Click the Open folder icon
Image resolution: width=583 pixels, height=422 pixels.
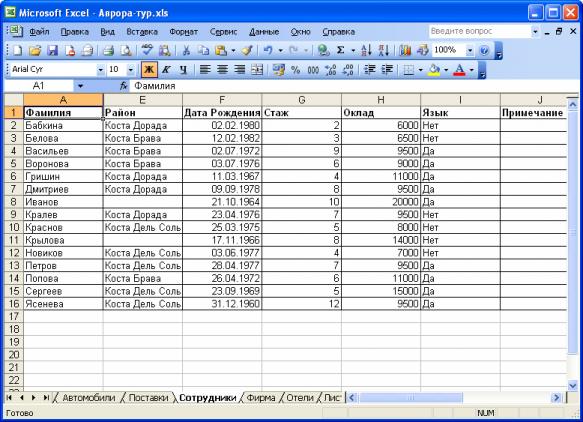point(35,50)
